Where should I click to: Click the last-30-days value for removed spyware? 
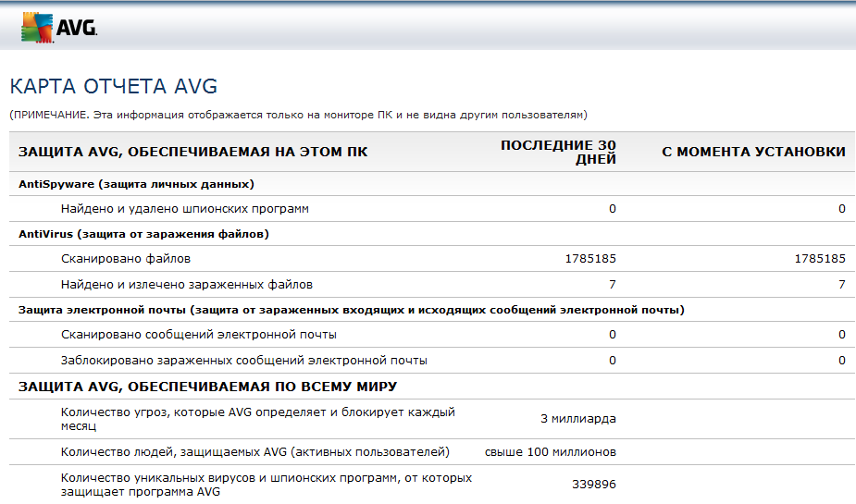(613, 209)
